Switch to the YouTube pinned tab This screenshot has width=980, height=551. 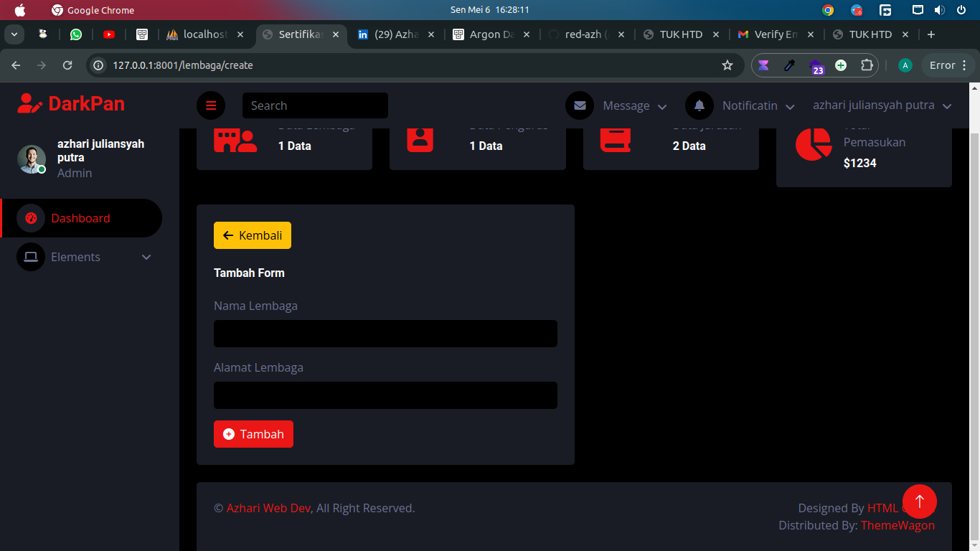tap(109, 34)
